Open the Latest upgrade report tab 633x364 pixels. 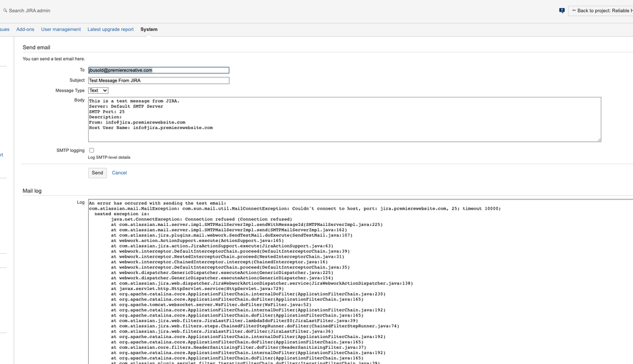point(111,29)
